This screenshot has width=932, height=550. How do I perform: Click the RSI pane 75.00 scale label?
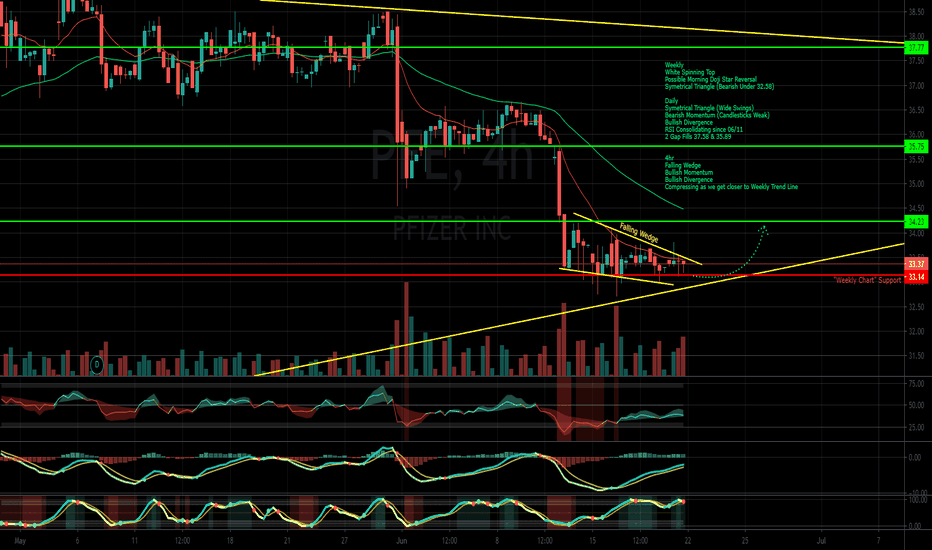[x=916, y=384]
